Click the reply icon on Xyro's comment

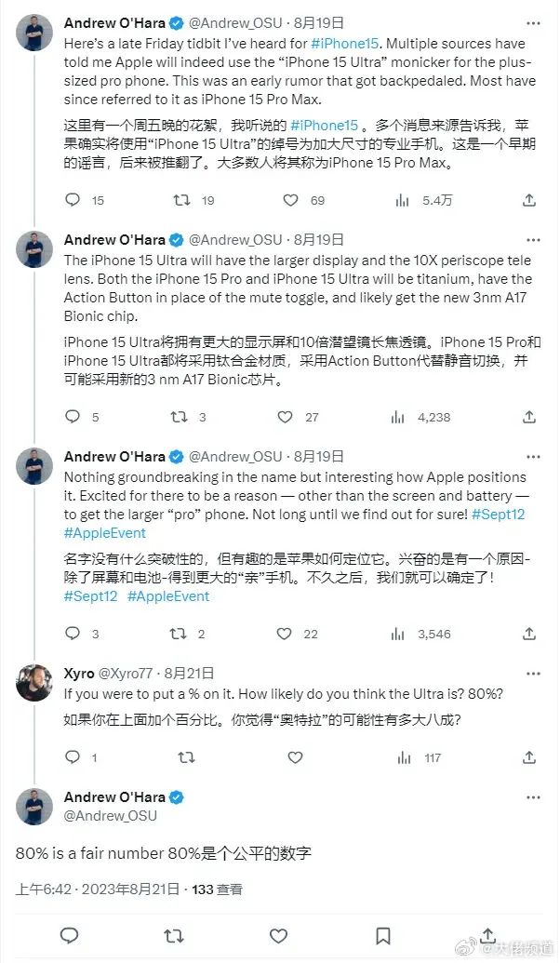coord(73,758)
